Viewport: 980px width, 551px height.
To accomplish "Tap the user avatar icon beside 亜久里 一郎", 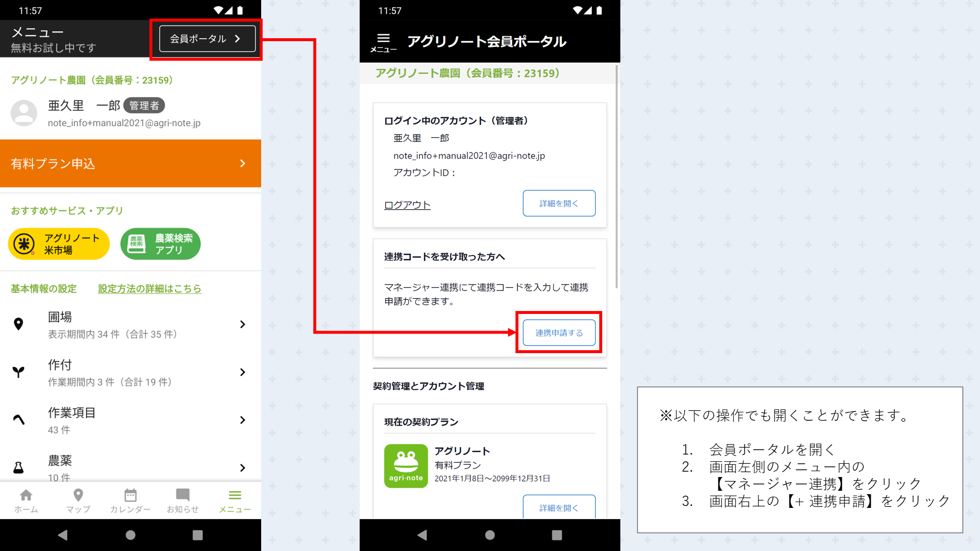I will pos(24,113).
